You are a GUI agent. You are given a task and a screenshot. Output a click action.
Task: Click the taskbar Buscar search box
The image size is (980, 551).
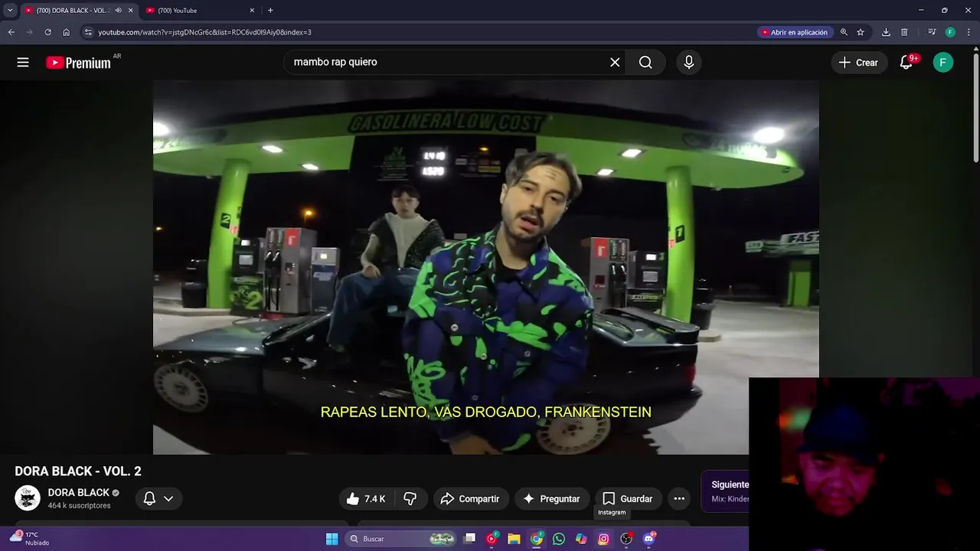[x=401, y=539]
